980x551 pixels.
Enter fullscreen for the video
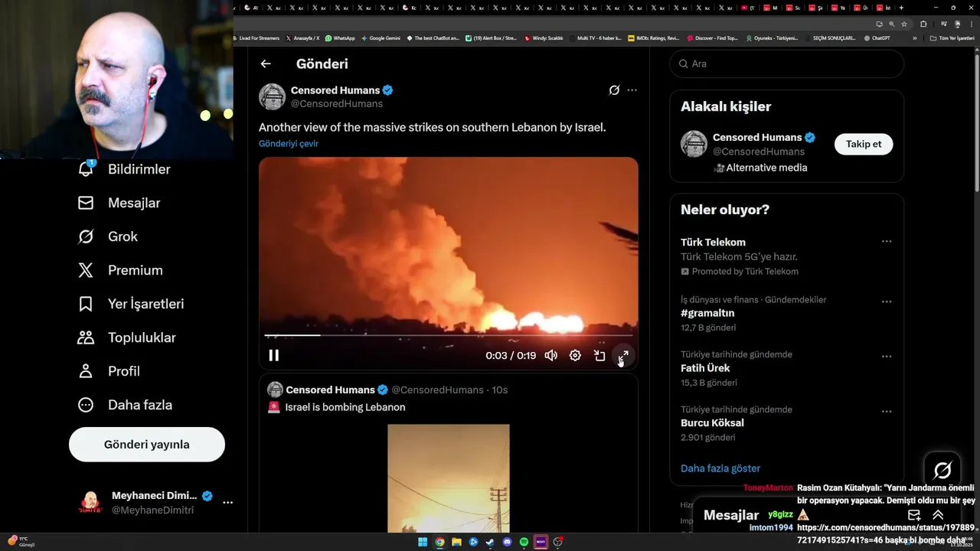pyautogui.click(x=623, y=355)
